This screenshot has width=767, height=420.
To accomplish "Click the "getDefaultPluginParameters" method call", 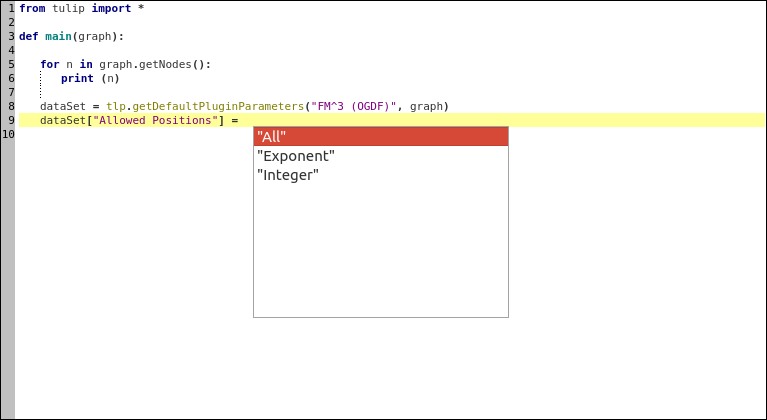I will [218, 106].
